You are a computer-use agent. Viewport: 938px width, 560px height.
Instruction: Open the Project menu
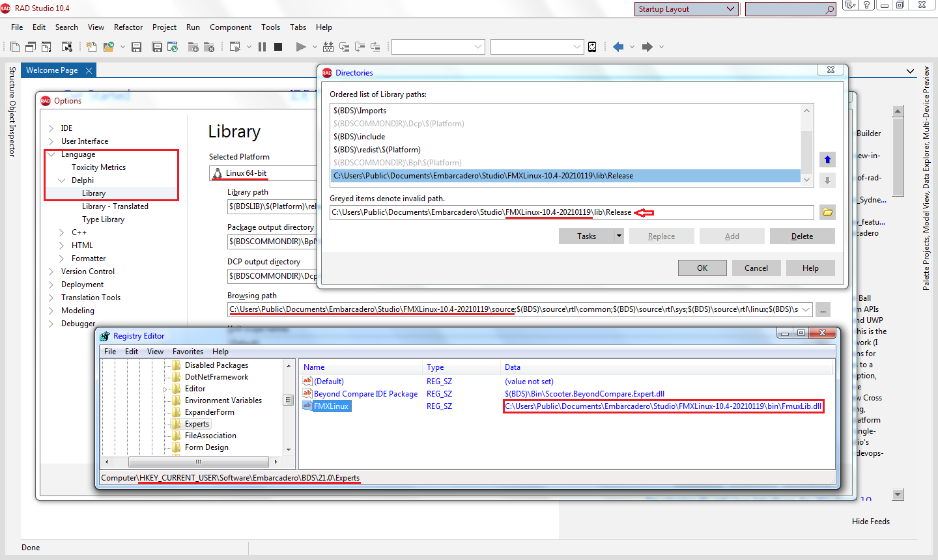[164, 27]
